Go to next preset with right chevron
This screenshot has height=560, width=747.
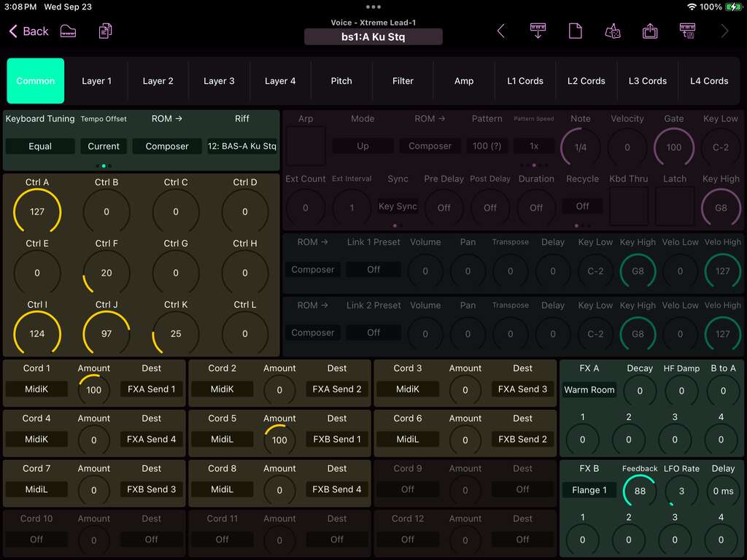724,31
